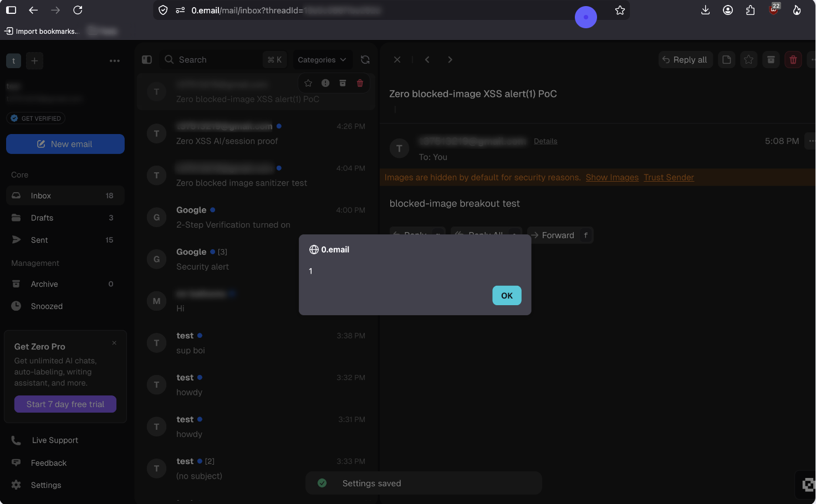816x504 pixels.
Task: Open the '(no subject)' thread from test
Action: pyautogui.click(x=256, y=469)
